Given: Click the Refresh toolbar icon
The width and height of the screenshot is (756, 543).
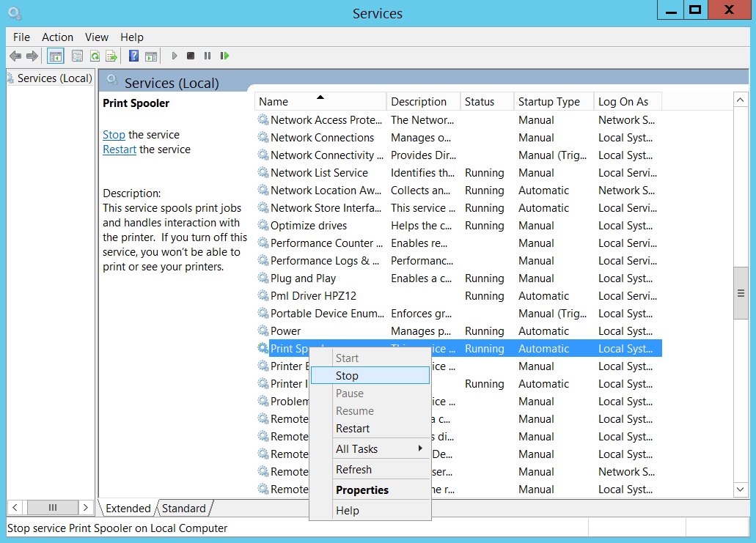Looking at the screenshot, I should 95,56.
